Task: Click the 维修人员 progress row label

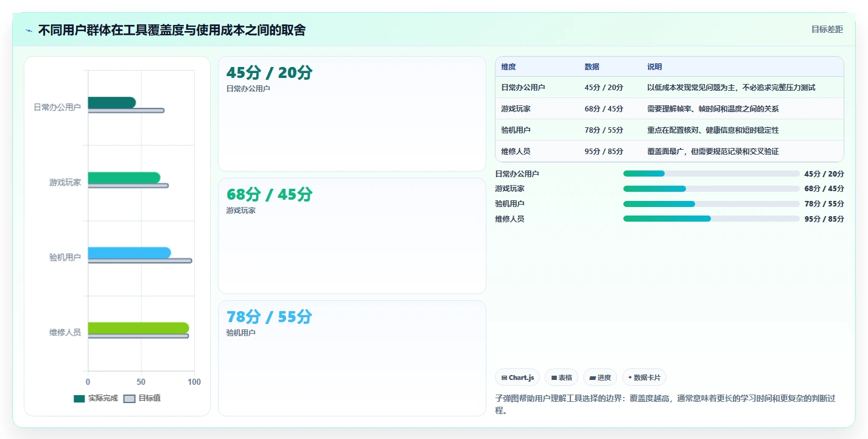Action: click(x=510, y=219)
